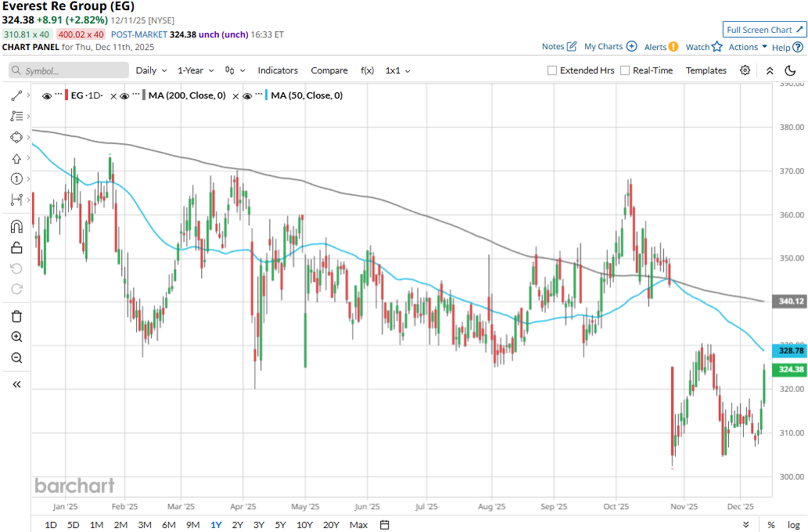Screen dimensions: 808x532
Task: Open the Indicators menu
Action: pos(278,70)
